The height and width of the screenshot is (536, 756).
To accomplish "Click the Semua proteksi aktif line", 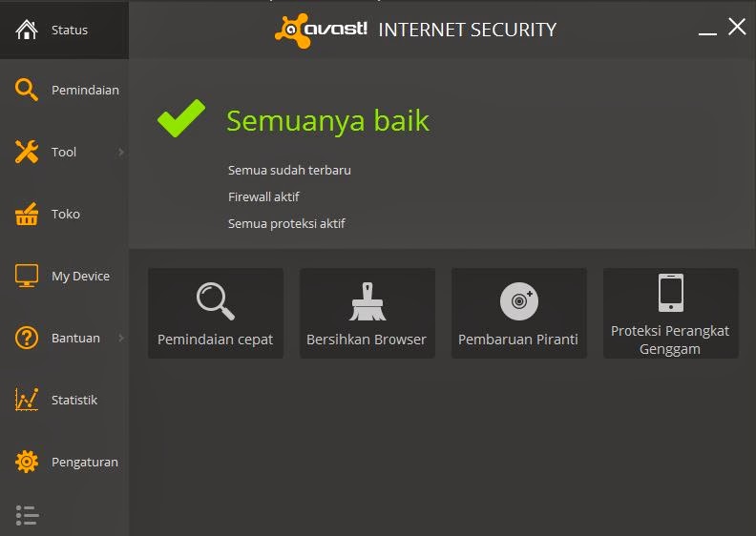I will coord(286,223).
